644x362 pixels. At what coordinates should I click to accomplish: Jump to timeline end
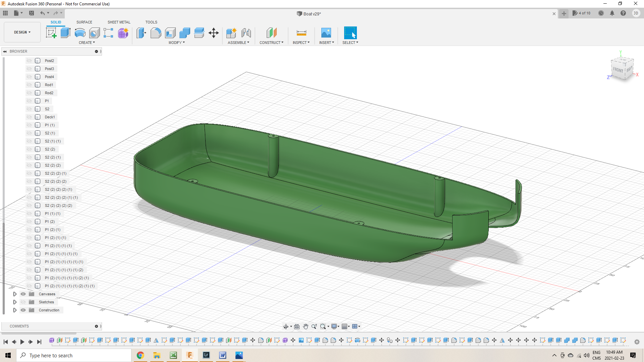[39, 342]
